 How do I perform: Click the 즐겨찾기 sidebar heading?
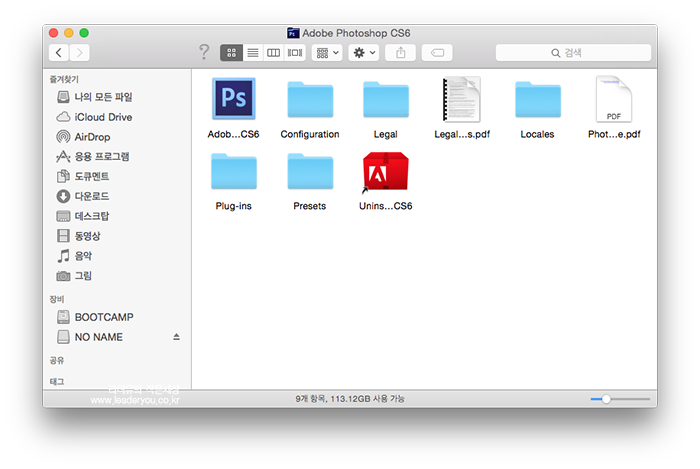(x=64, y=79)
